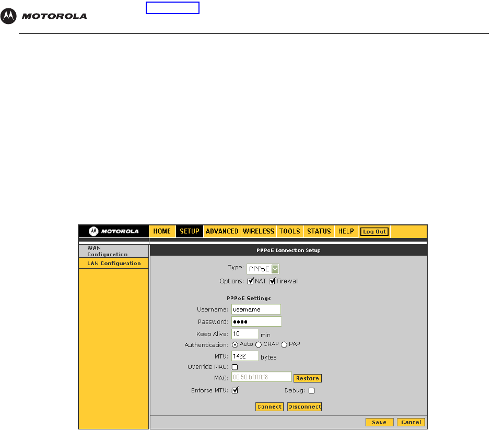Click the Restore MAC button

pos(307,378)
